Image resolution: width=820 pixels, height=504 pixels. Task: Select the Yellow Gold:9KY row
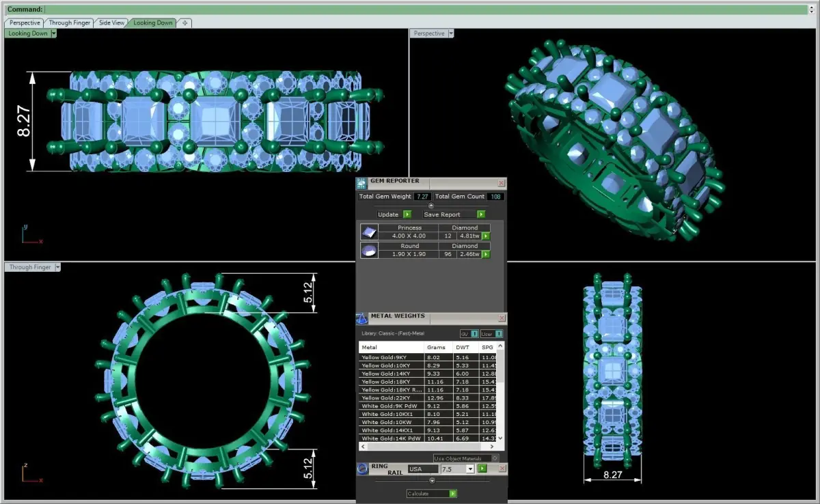tap(428, 357)
